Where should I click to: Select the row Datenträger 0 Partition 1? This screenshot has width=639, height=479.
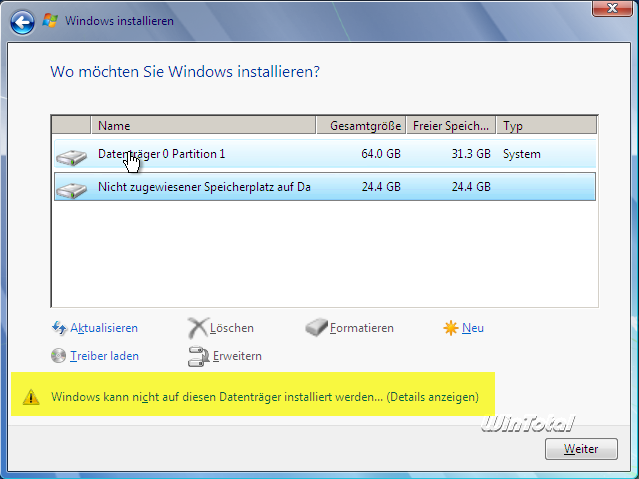325,154
